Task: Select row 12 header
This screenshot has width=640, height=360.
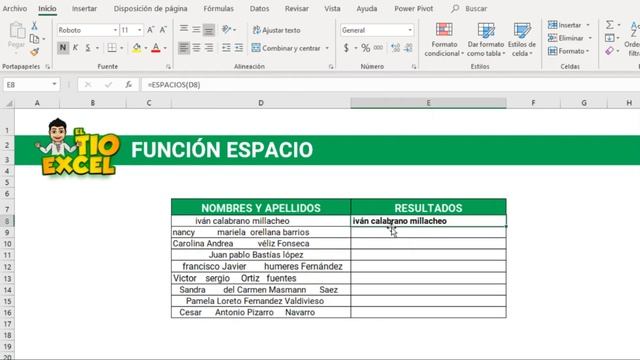Action: (7, 267)
